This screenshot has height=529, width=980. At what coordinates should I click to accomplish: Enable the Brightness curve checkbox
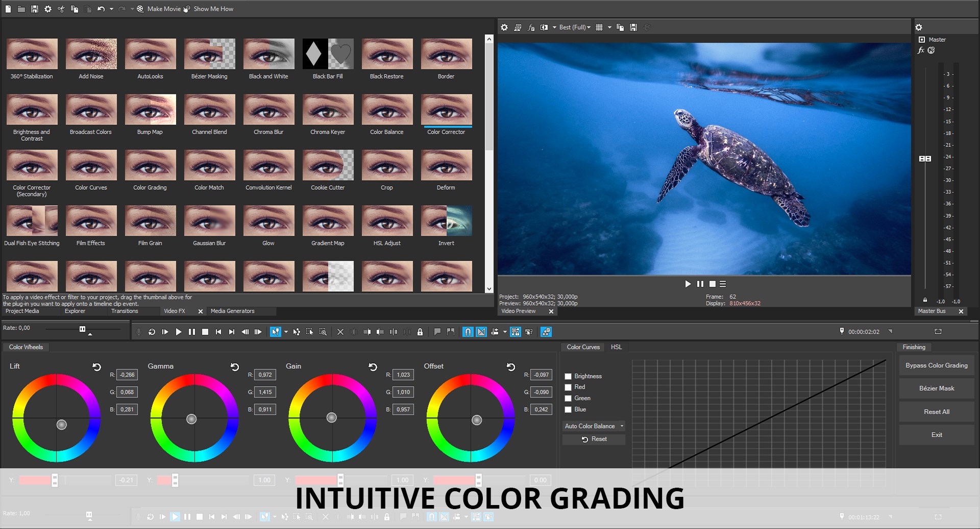coord(568,376)
